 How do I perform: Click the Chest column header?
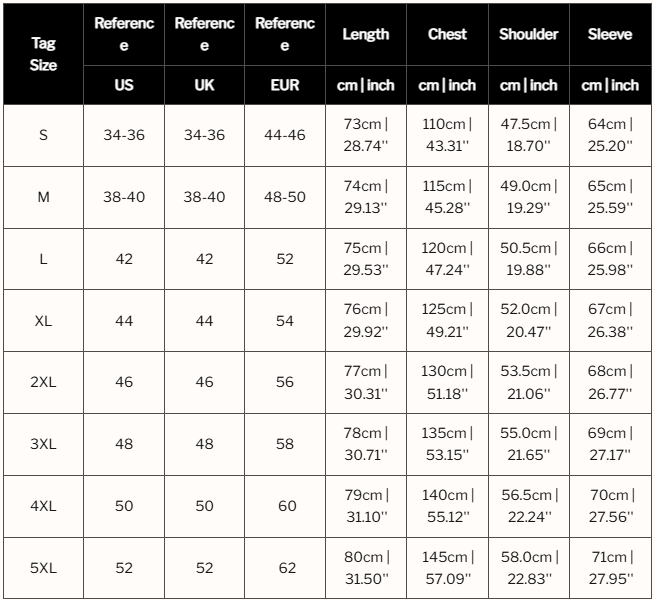(x=447, y=34)
